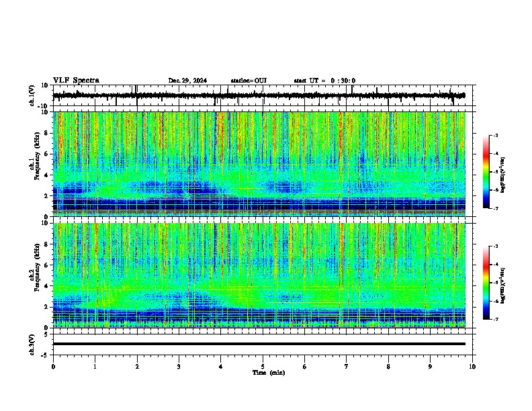
Task: Click the "ch.3(V)" axis label
Action: 32,345
